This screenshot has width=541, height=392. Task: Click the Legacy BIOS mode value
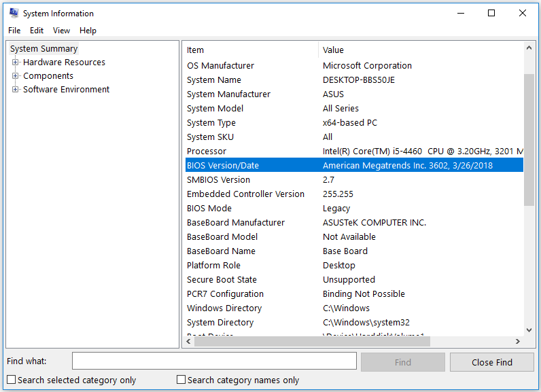coord(336,209)
